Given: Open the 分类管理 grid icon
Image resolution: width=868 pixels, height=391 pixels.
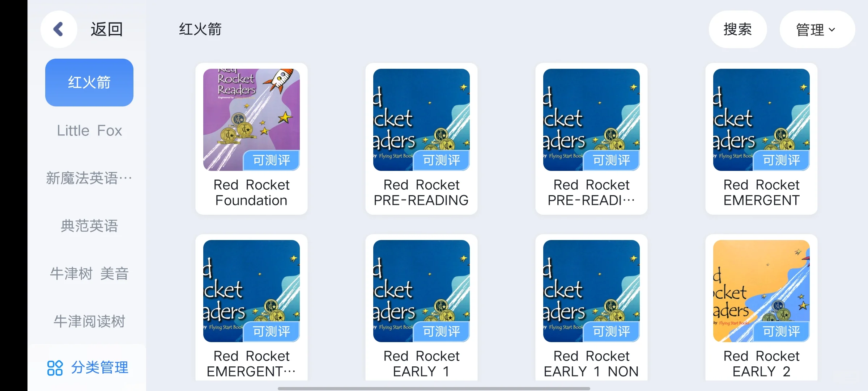Looking at the screenshot, I should pos(55,368).
